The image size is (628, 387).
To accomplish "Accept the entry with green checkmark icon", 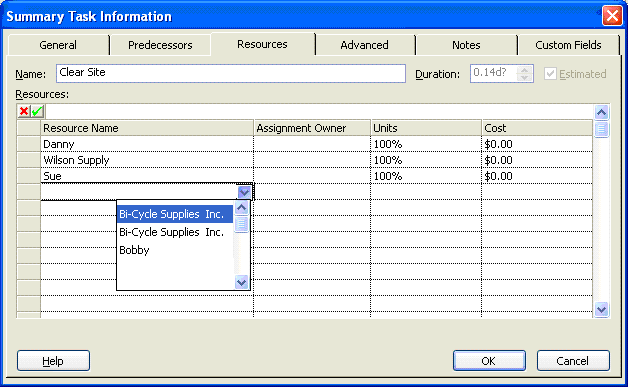I will [x=37, y=111].
